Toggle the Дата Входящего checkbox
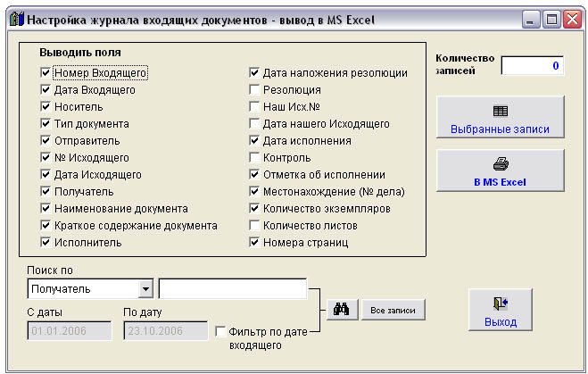The image size is (588, 374). (x=46, y=89)
